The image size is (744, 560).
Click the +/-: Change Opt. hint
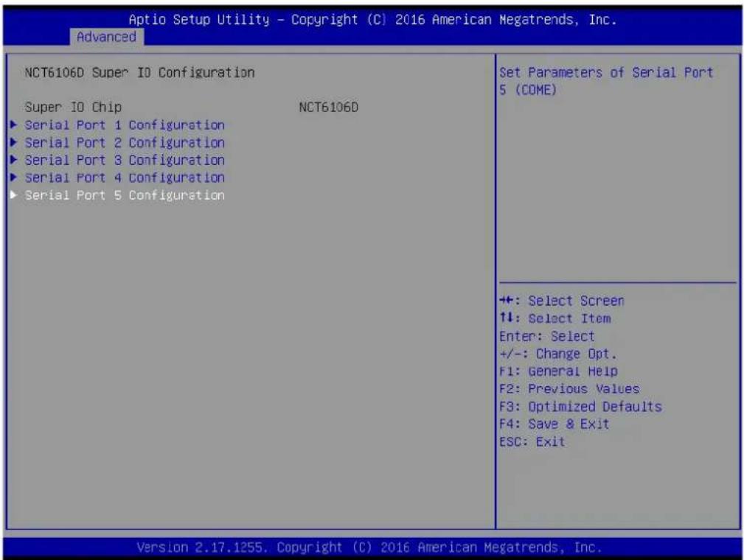(558, 354)
